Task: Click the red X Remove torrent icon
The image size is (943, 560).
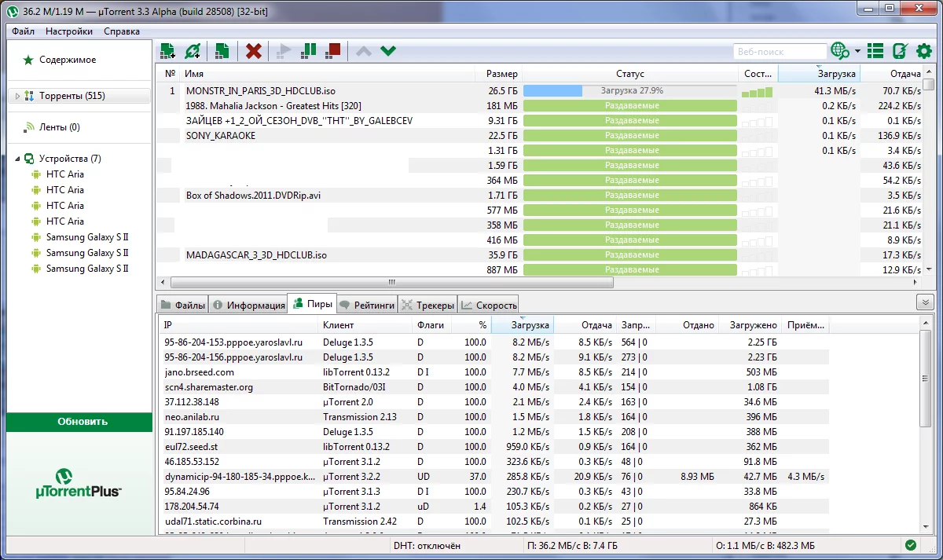Action: pos(253,51)
